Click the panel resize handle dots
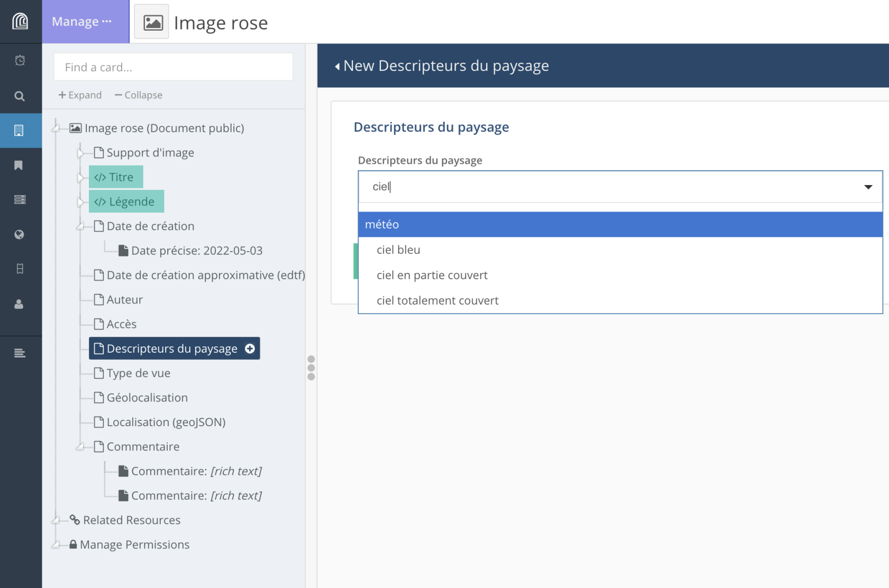 click(311, 368)
